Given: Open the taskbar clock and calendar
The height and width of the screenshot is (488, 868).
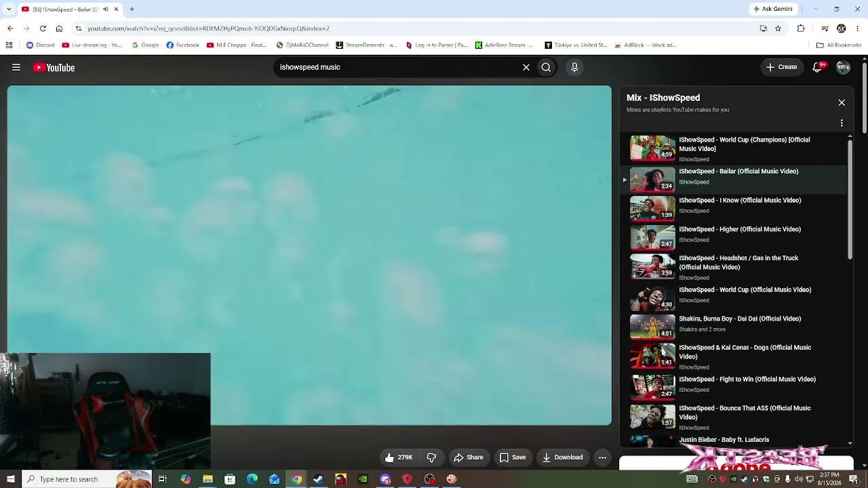Looking at the screenshot, I should [x=829, y=479].
